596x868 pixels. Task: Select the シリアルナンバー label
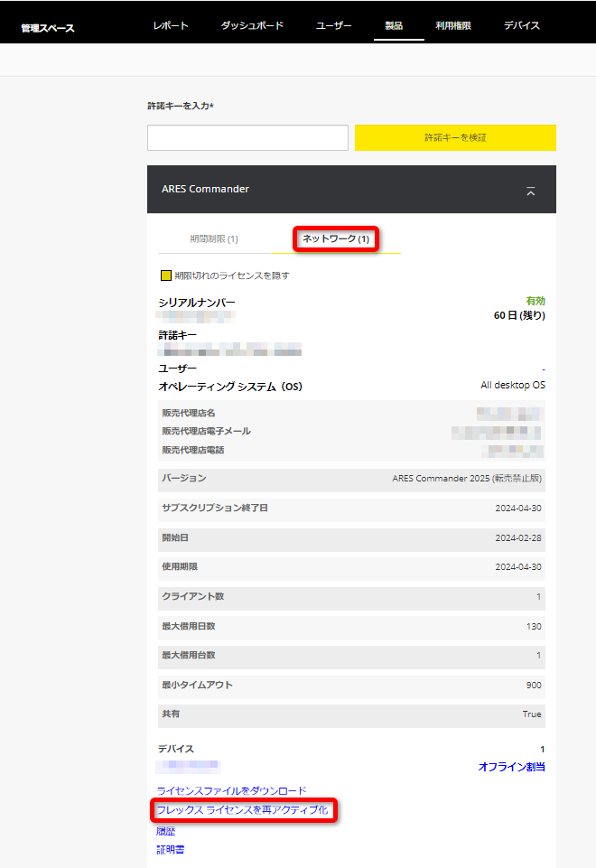coord(197,303)
